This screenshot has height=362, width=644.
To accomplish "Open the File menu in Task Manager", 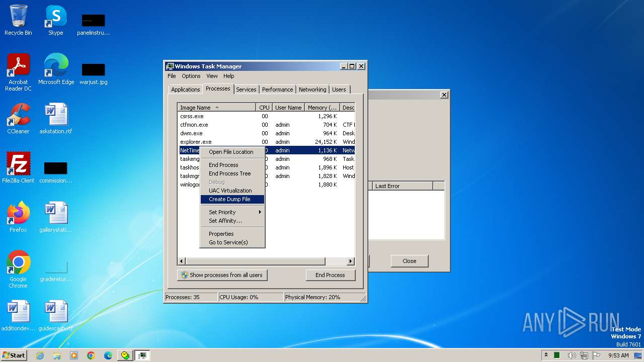I will tap(172, 76).
